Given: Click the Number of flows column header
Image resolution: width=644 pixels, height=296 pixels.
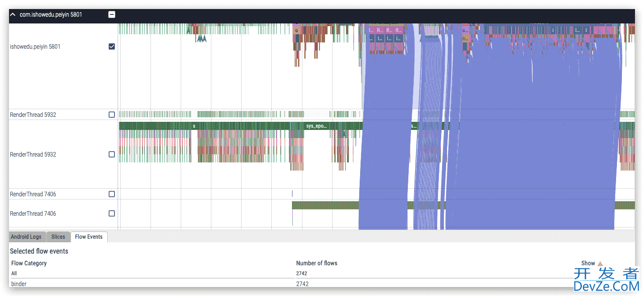Looking at the screenshot, I should (316, 263).
